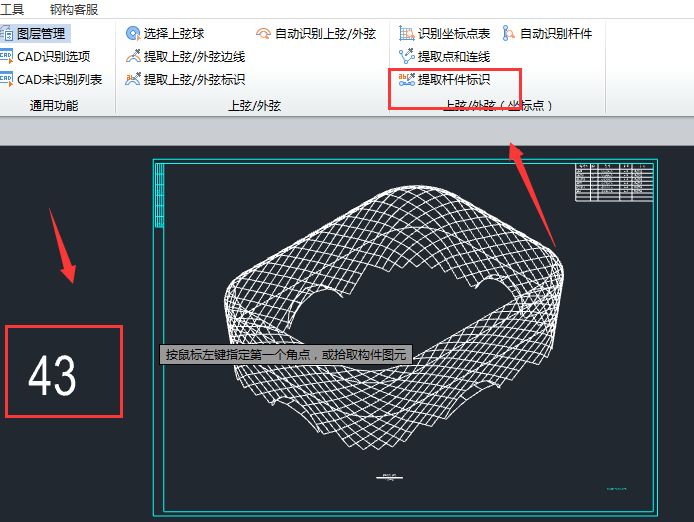Screen dimensions: 694x522
Task: Start 自动识别杆件 recognition
Action: pos(556,33)
